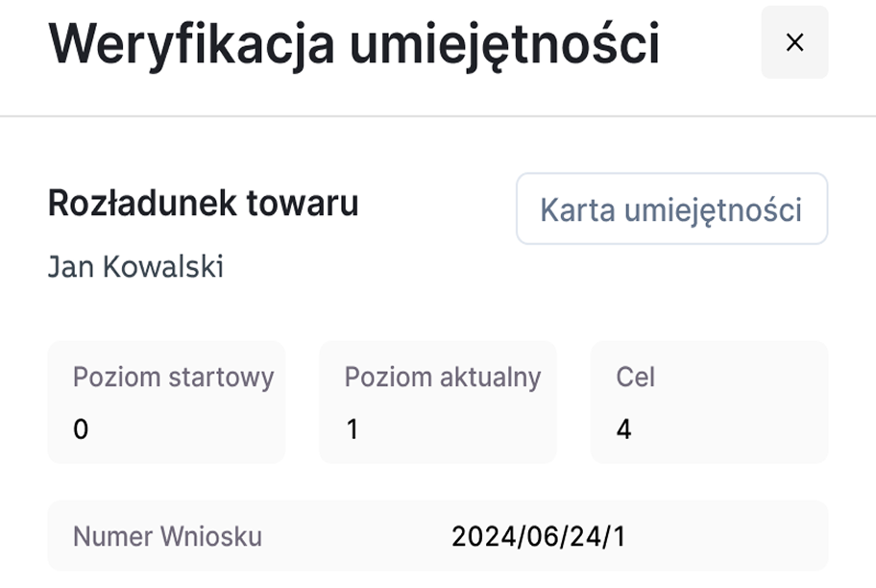This screenshot has width=876, height=588.
Task: Click "umiejętności" in the dialog title
Action: point(504,44)
